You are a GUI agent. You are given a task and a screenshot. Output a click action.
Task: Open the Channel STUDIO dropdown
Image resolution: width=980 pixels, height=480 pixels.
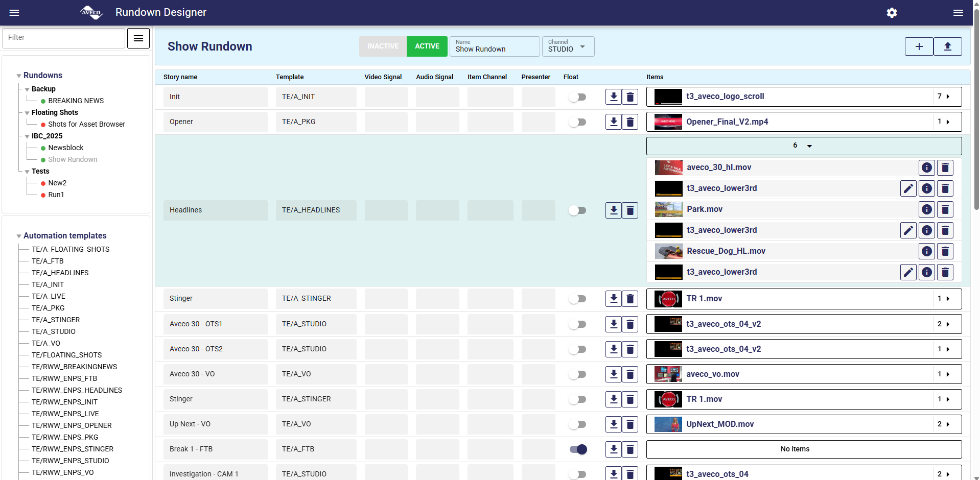568,46
